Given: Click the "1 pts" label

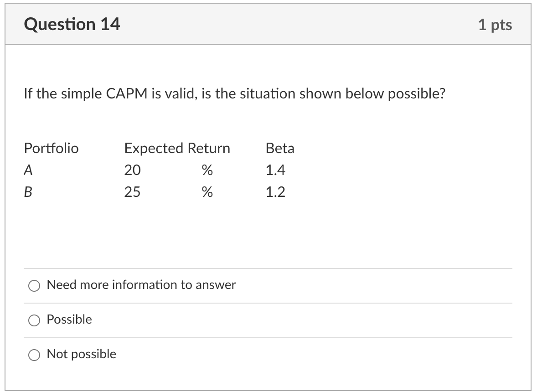Looking at the screenshot, I should click(497, 25).
